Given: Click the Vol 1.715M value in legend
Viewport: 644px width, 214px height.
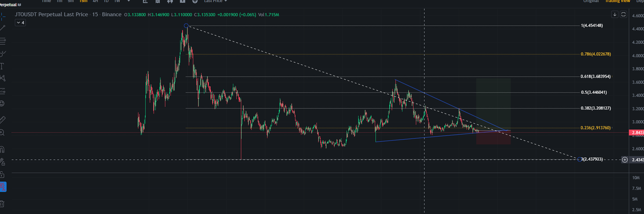Looking at the screenshot, I should [x=272, y=14].
